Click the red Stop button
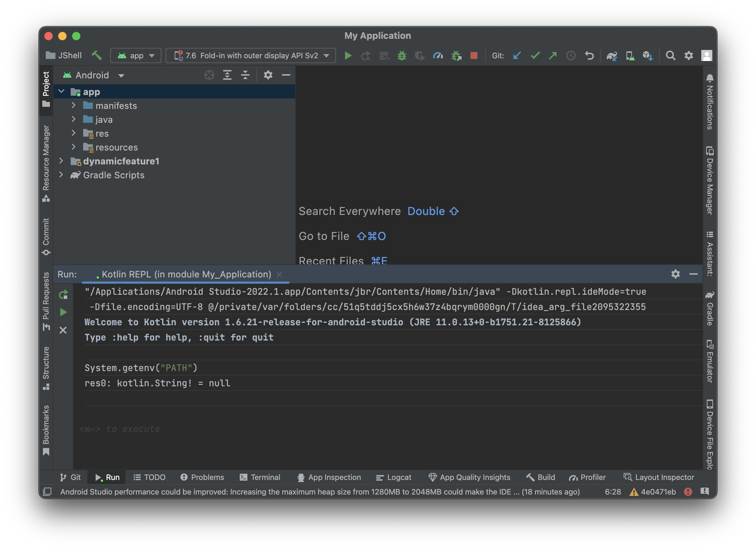This screenshot has height=550, width=756. 474,55
